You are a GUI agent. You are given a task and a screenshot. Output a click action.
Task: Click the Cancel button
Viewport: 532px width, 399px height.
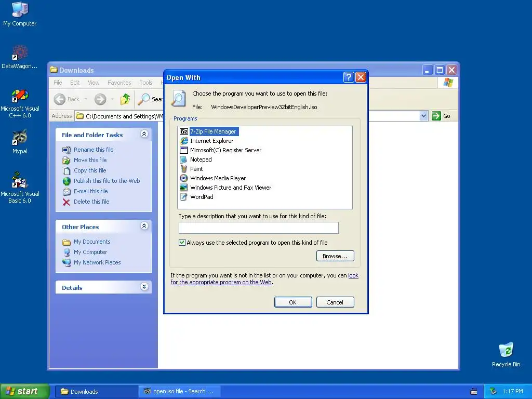(335, 302)
